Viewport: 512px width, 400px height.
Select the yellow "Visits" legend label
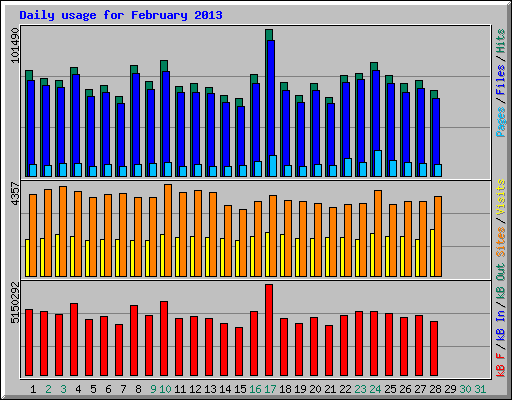tap(501, 197)
